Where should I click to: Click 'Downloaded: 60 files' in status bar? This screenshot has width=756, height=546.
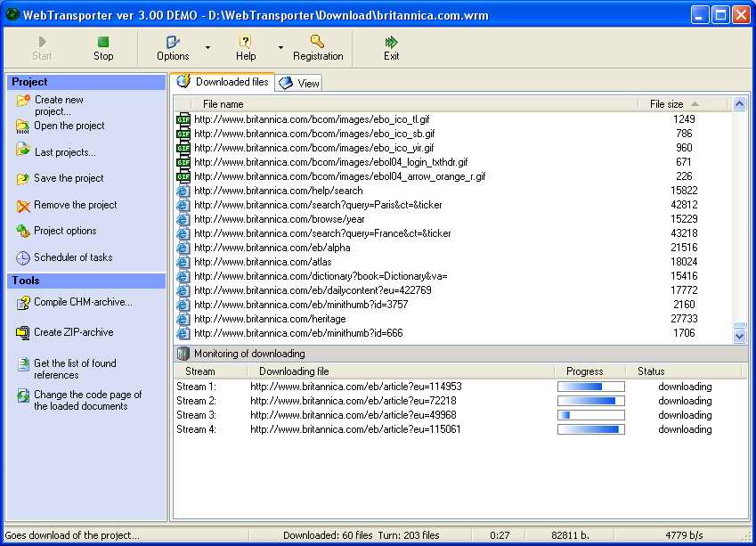tap(328, 535)
